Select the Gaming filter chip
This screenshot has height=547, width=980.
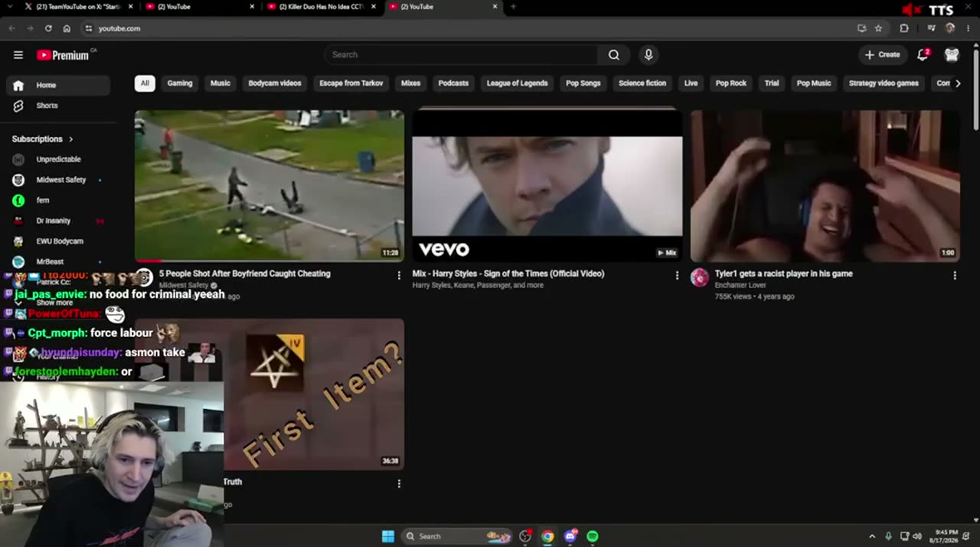tap(180, 84)
